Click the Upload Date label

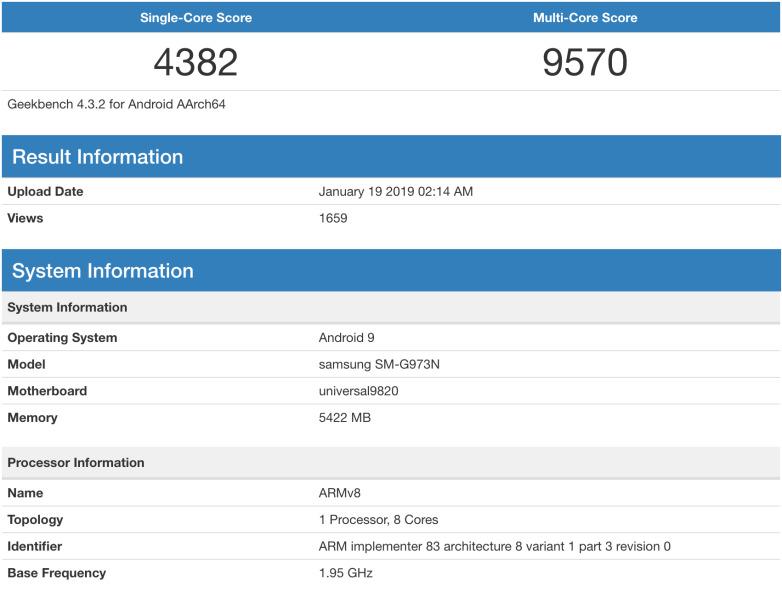pyautogui.click(x=45, y=192)
